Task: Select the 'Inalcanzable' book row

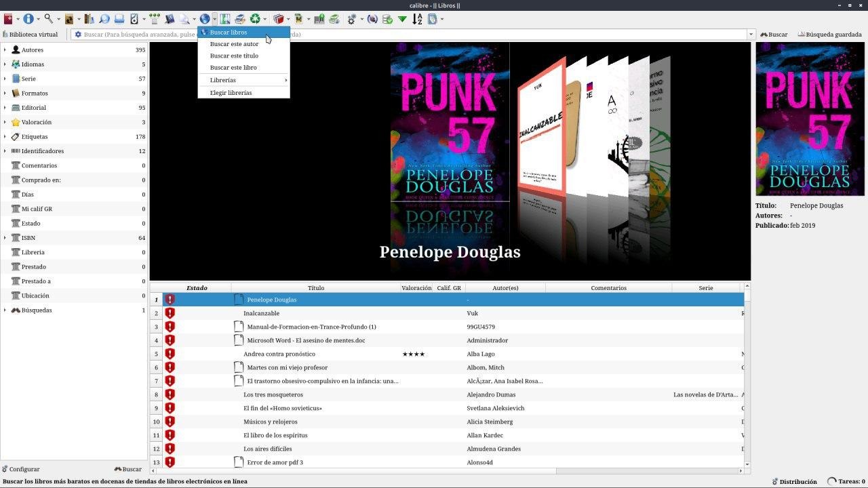Action: (x=447, y=313)
